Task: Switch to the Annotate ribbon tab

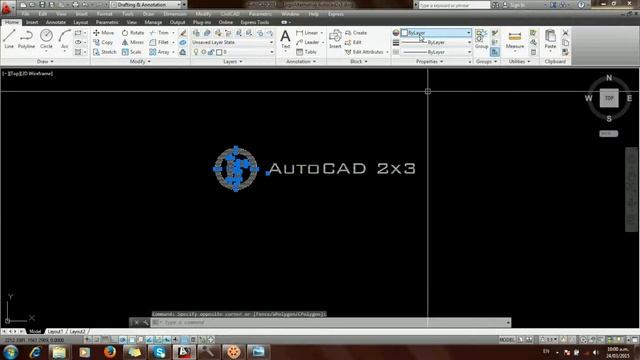Action: [x=56, y=22]
